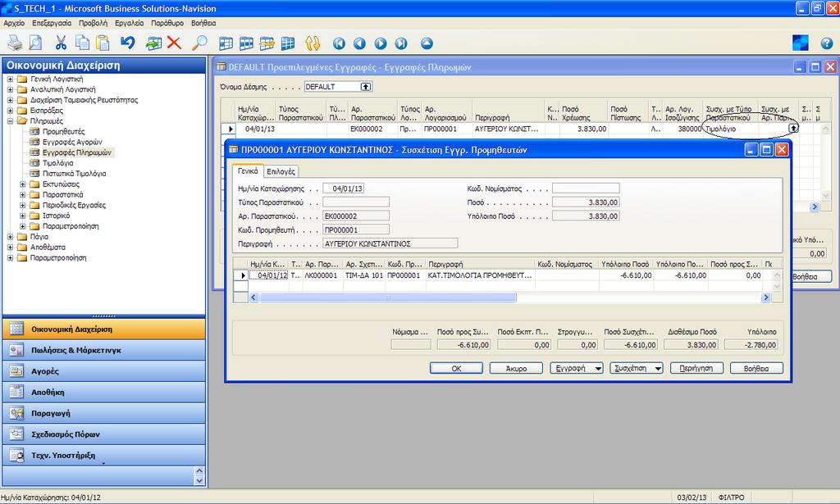Open the Παράθυρο menu

point(167,23)
